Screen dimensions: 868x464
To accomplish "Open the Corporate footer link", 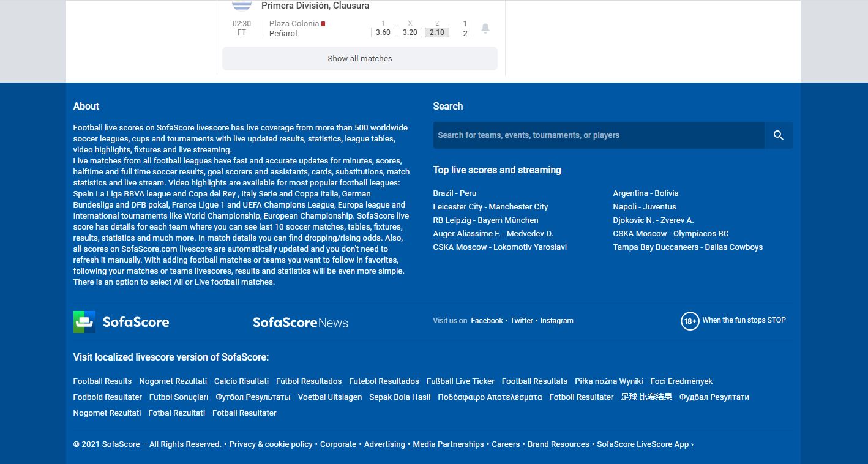I will pos(338,444).
